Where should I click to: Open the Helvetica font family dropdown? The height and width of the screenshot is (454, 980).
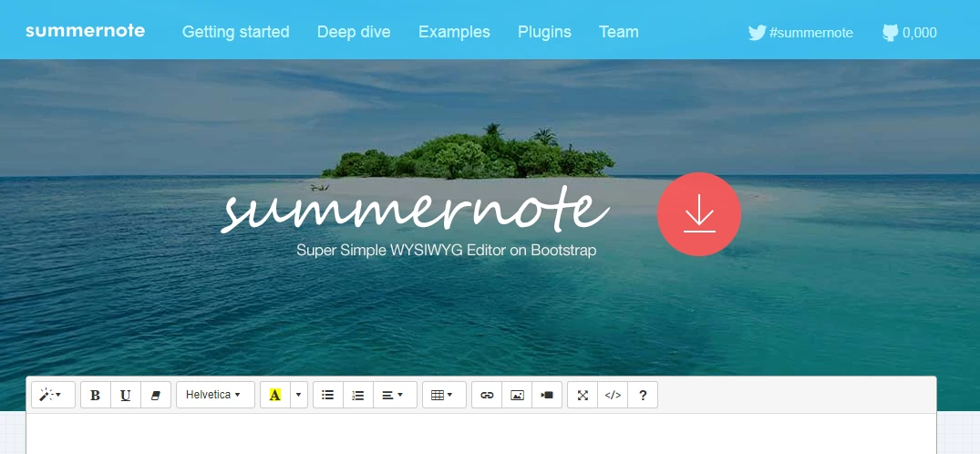pyautogui.click(x=215, y=396)
